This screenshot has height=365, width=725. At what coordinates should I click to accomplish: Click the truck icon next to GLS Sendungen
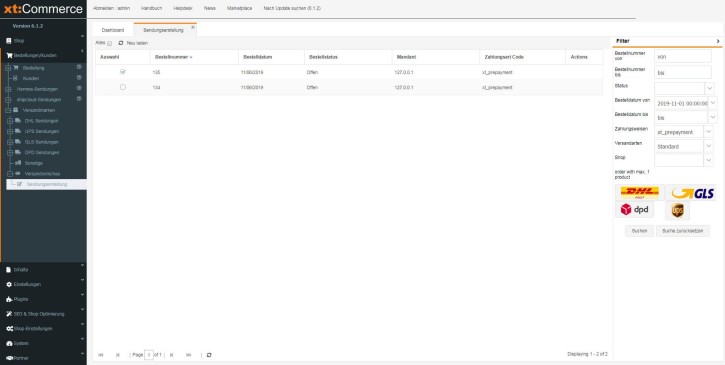click(18, 142)
